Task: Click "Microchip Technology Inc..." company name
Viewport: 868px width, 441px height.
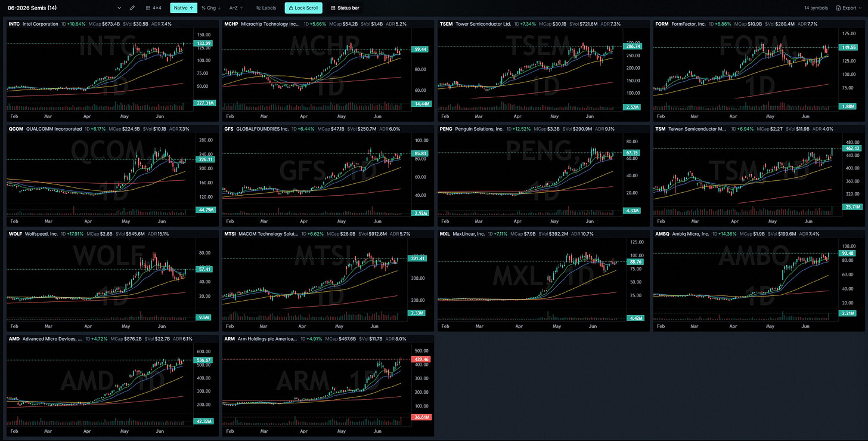Action: (x=271, y=23)
